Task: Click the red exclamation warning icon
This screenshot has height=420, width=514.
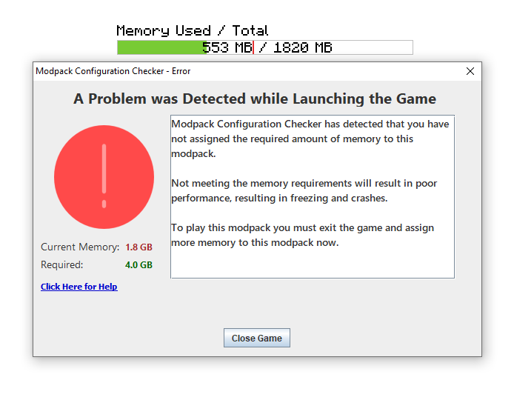Action: (104, 176)
